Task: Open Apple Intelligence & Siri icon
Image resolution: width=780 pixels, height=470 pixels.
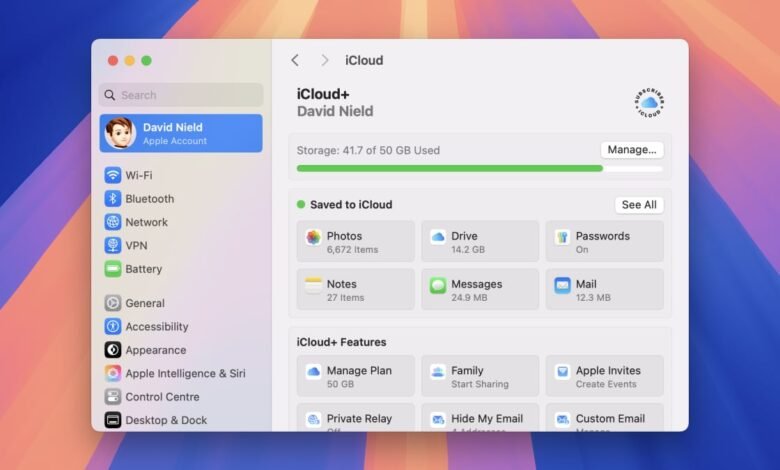Action: pos(112,373)
